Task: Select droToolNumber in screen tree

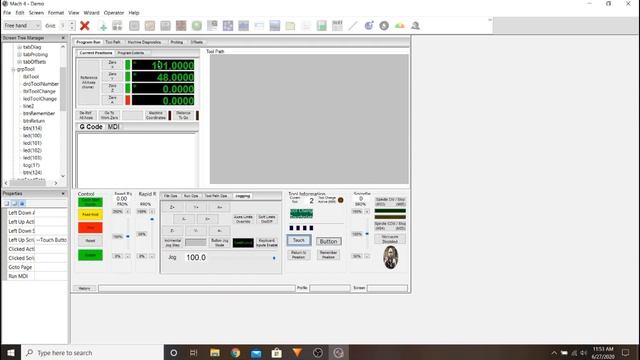Action: pos(40,84)
